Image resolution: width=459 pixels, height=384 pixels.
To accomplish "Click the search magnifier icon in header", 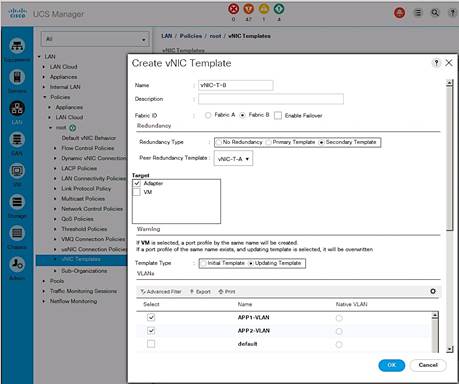I will click(435, 13).
